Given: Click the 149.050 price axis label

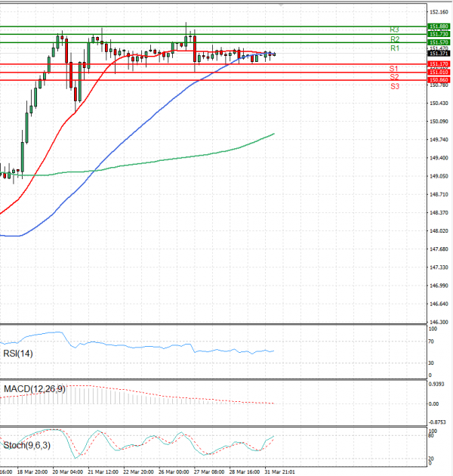Looking at the screenshot, I should click(x=439, y=176).
